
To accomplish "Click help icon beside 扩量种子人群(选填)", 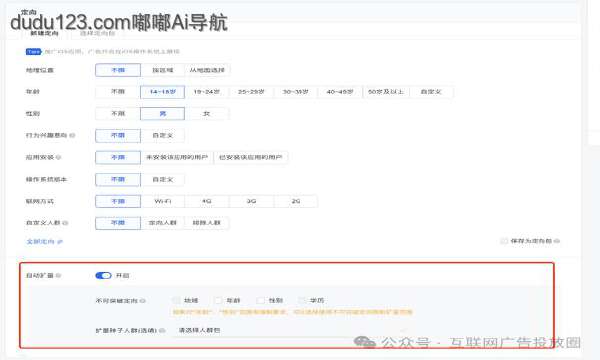I will click(162, 330).
